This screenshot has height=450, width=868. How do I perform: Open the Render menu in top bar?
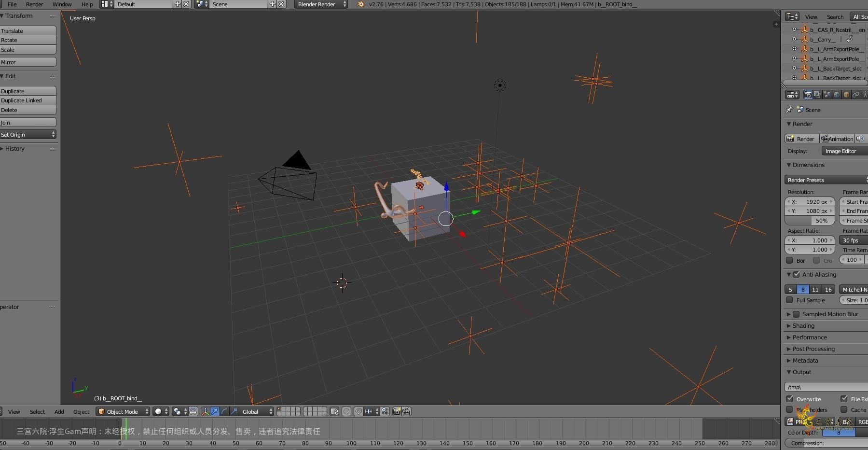34,4
